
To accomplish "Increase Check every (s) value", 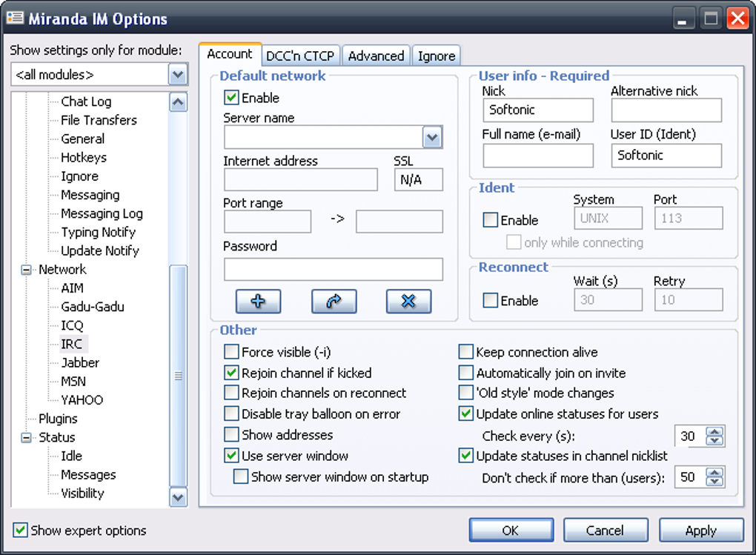I will tap(714, 431).
